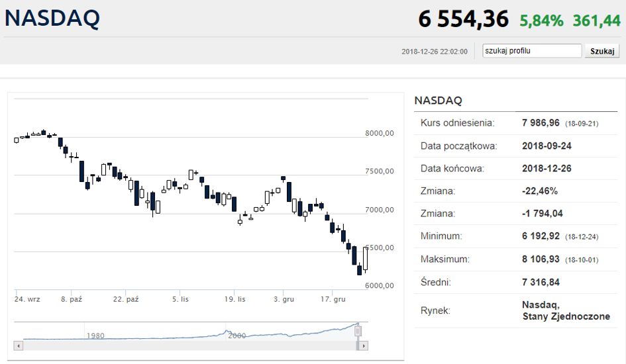The width and height of the screenshot is (626, 364).
Task: Click the '22. paź' axis label
Action: [126, 299]
